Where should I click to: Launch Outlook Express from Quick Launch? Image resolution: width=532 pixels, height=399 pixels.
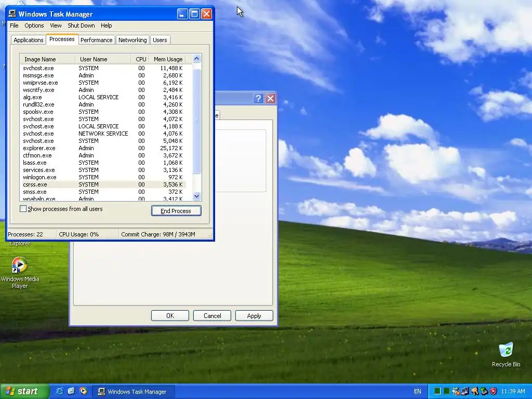coord(71,391)
